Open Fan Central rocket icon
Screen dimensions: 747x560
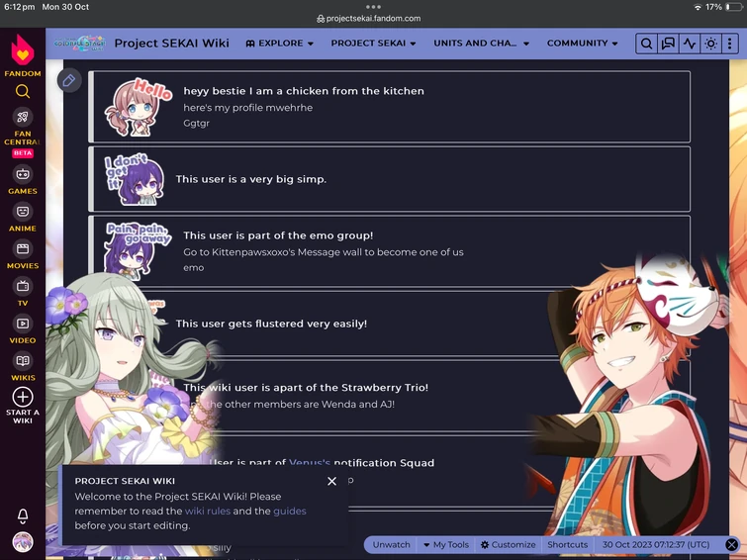point(23,117)
